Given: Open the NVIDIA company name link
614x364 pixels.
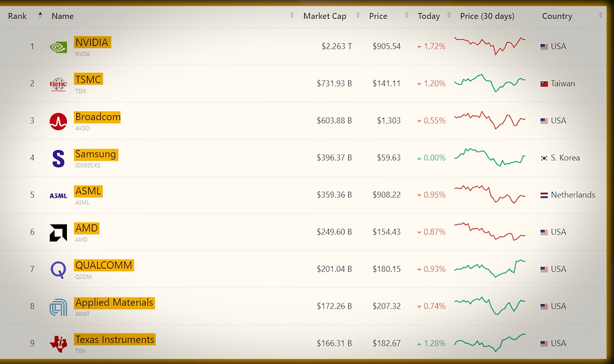Looking at the screenshot, I should [91, 42].
